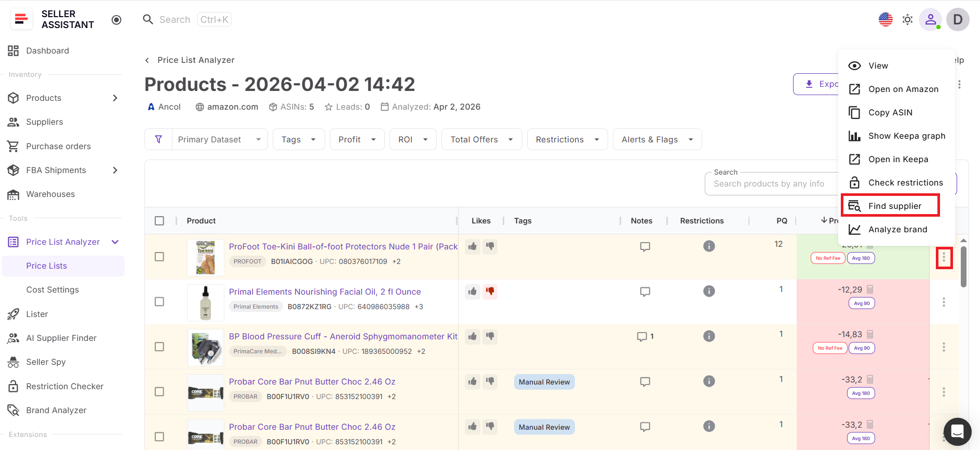
Task: Click the Manual Review tag on first Probar row
Action: 544,382
